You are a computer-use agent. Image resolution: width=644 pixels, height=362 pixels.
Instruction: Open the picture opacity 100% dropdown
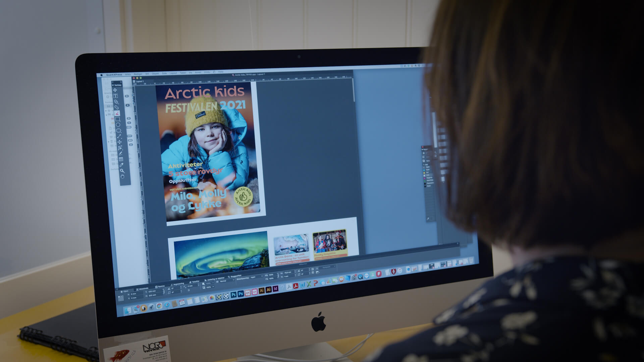coord(208,287)
